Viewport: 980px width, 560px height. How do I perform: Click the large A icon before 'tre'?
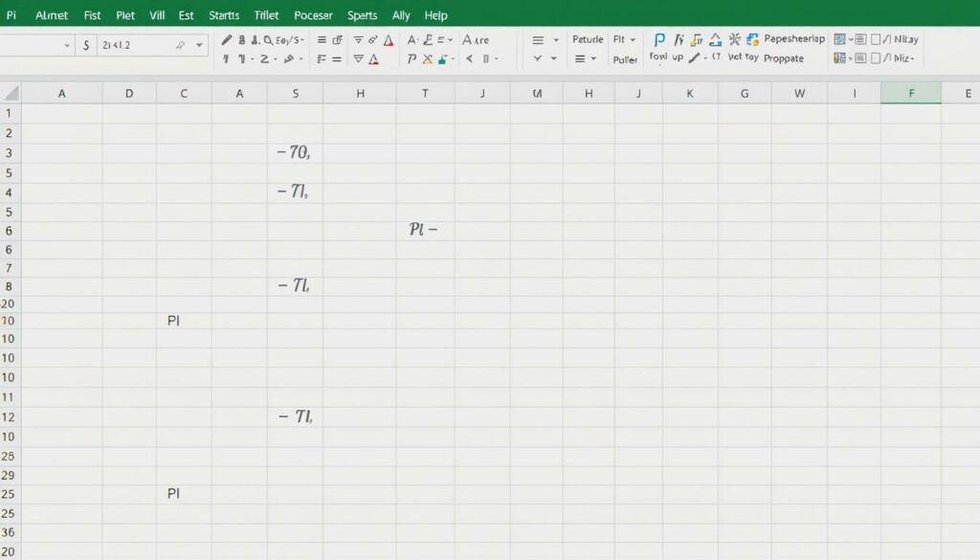pyautogui.click(x=466, y=40)
